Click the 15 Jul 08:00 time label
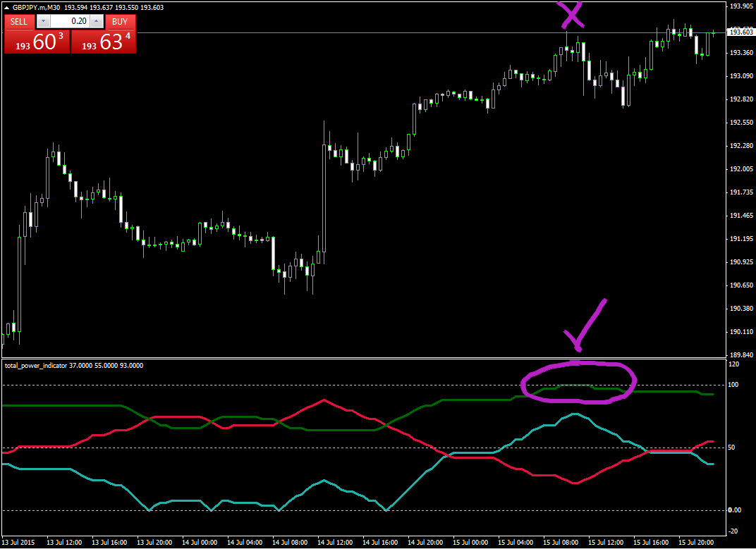Viewport: 756px width, 549px height. pyautogui.click(x=561, y=543)
